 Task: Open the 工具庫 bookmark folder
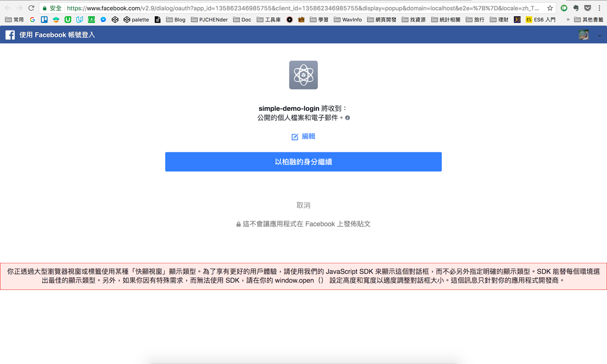click(269, 19)
